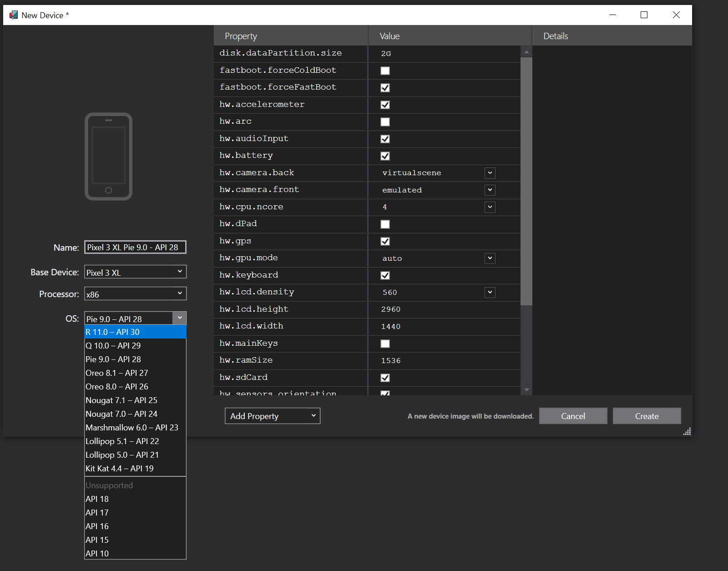Choose Lollipop 5.1 – API 22 option

[x=135, y=441]
